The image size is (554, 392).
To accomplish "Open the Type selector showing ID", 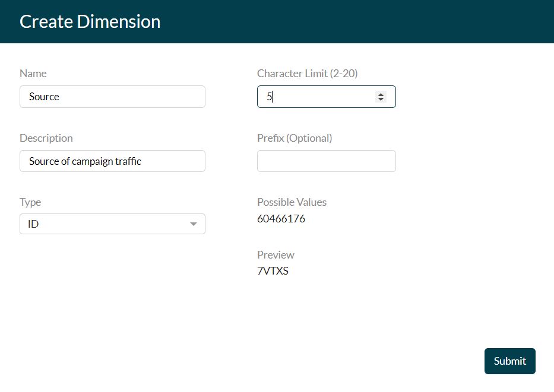I will [x=112, y=224].
